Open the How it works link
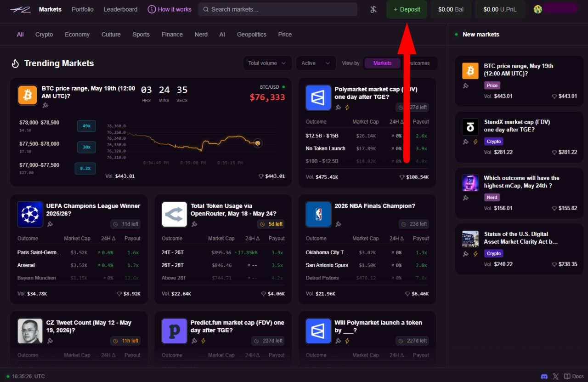The image size is (588, 382). (x=170, y=9)
